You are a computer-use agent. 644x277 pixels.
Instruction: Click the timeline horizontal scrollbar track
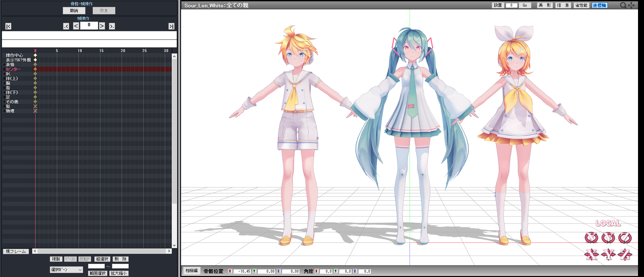pos(102,251)
